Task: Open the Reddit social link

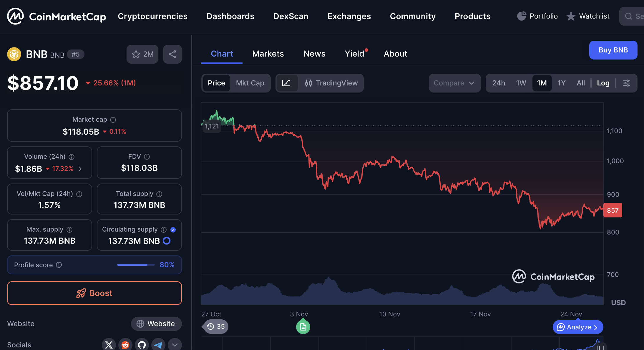Action: click(125, 344)
